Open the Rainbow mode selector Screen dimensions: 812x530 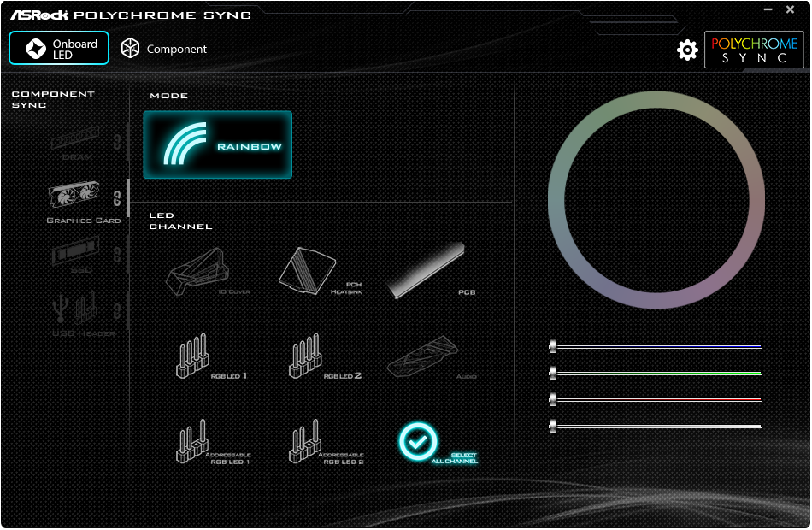tap(217, 144)
